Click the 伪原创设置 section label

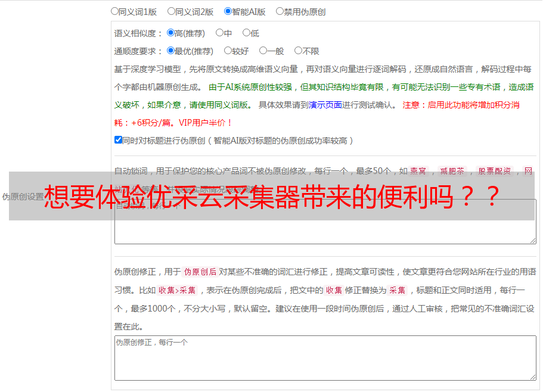pyautogui.click(x=23, y=197)
